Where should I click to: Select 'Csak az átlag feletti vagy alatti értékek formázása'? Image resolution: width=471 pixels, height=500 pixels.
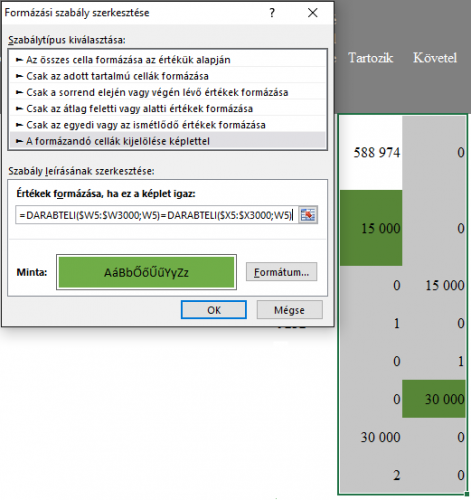tap(167, 109)
